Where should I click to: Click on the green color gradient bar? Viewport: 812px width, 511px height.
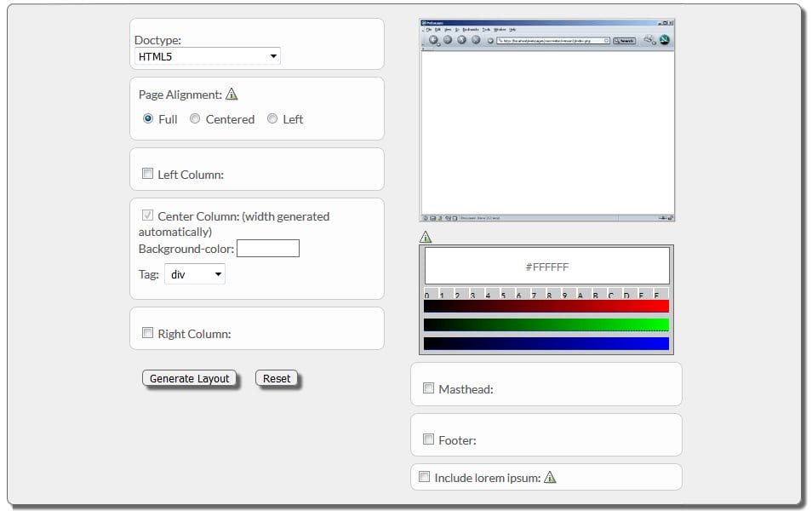546,324
